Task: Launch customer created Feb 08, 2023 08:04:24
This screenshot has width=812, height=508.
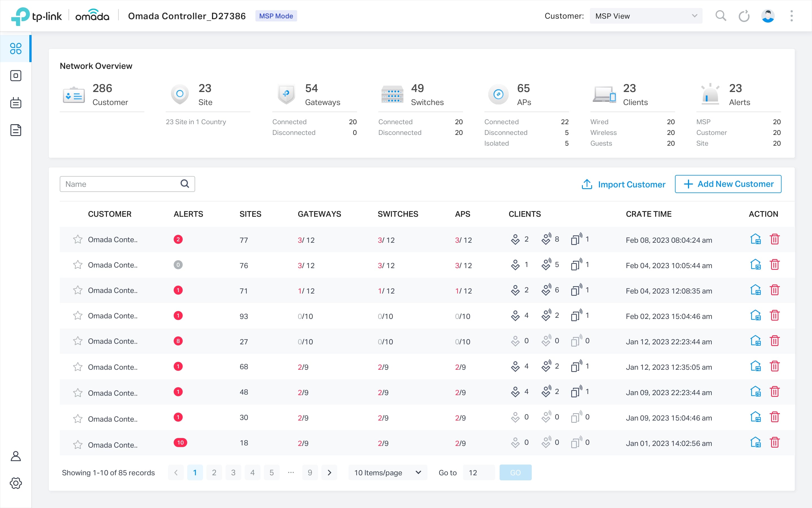Action: [756, 239]
